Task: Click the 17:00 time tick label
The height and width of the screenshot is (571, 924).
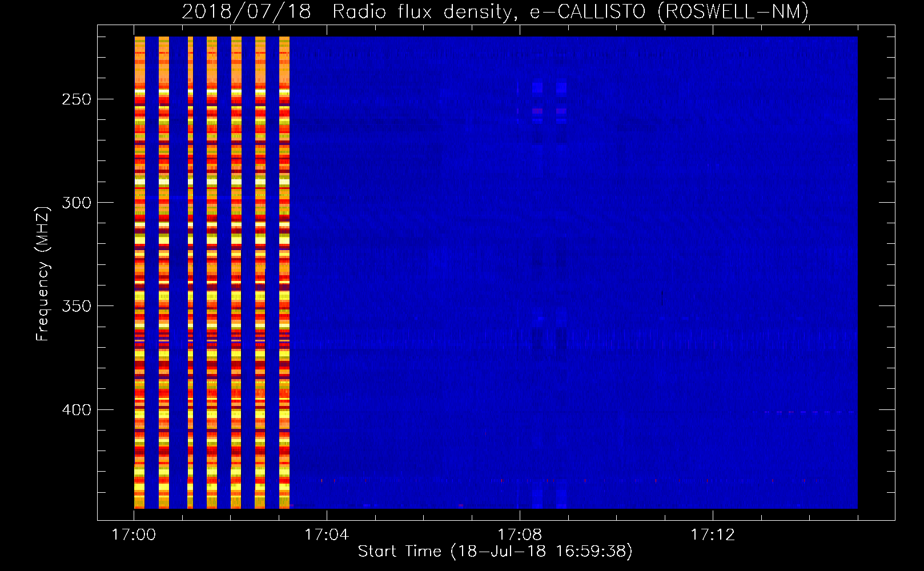Action: click(x=134, y=535)
